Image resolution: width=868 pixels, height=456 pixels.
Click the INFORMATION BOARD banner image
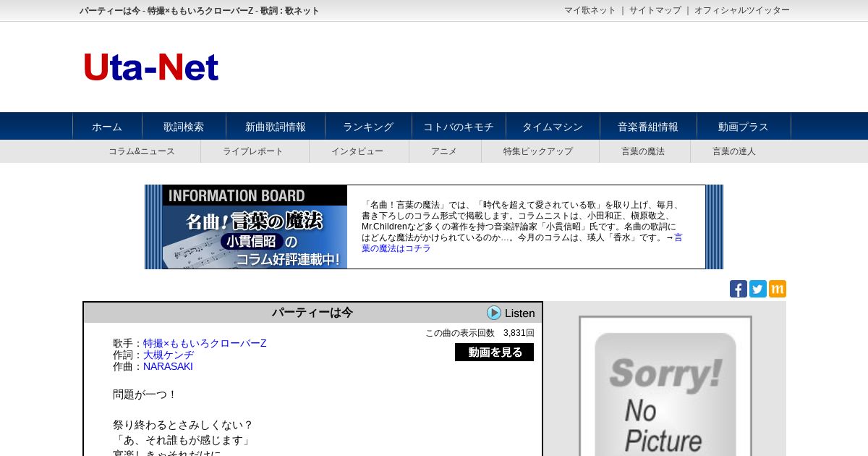click(x=255, y=227)
